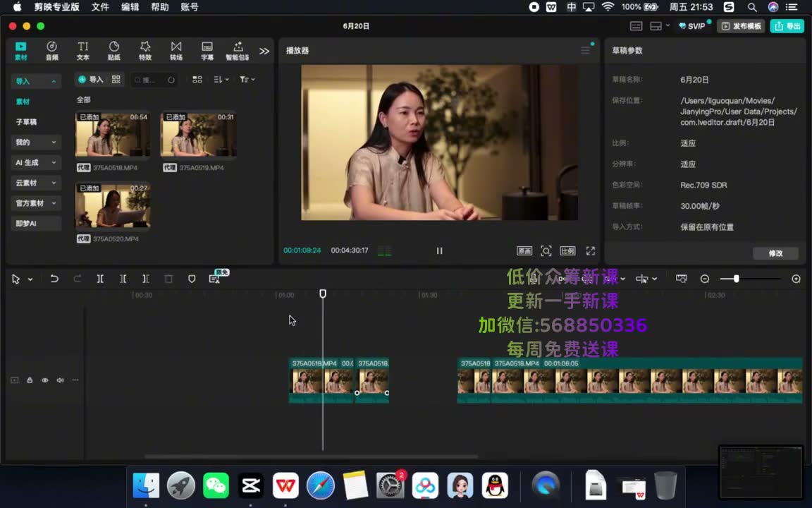Open the 文本 text tab
The image size is (812, 508).
(x=83, y=51)
